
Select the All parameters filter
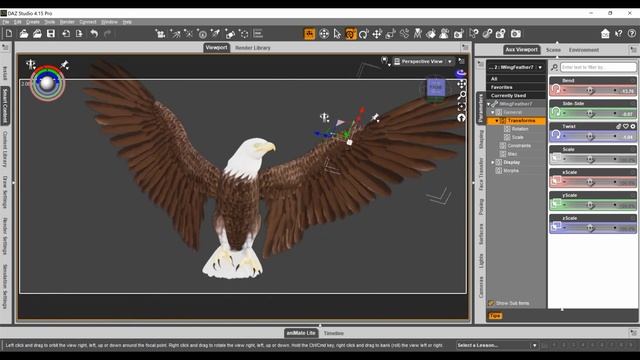click(516, 79)
